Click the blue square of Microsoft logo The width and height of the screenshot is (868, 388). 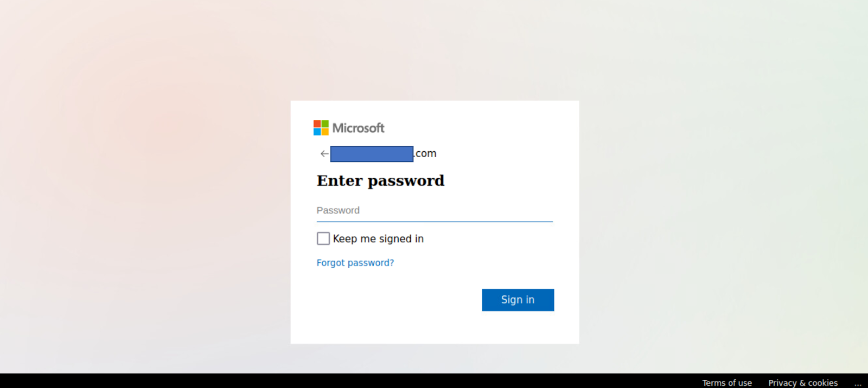point(317,132)
